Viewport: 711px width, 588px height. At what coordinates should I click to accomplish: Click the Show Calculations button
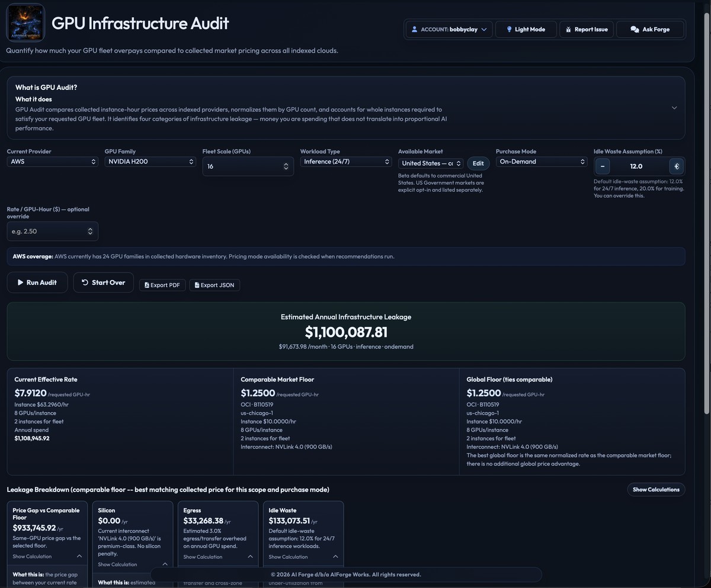pyautogui.click(x=656, y=489)
